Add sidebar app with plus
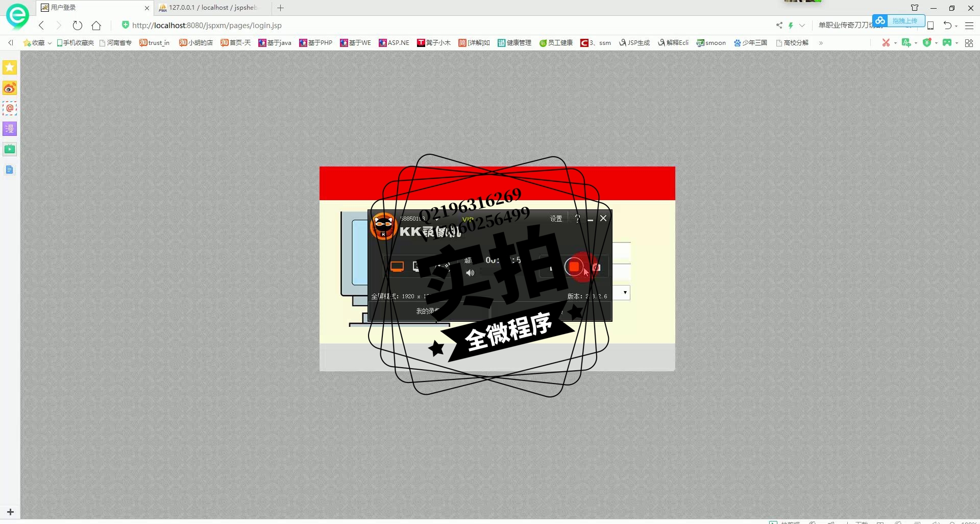Screen dimensions: 980x524 point(10,512)
